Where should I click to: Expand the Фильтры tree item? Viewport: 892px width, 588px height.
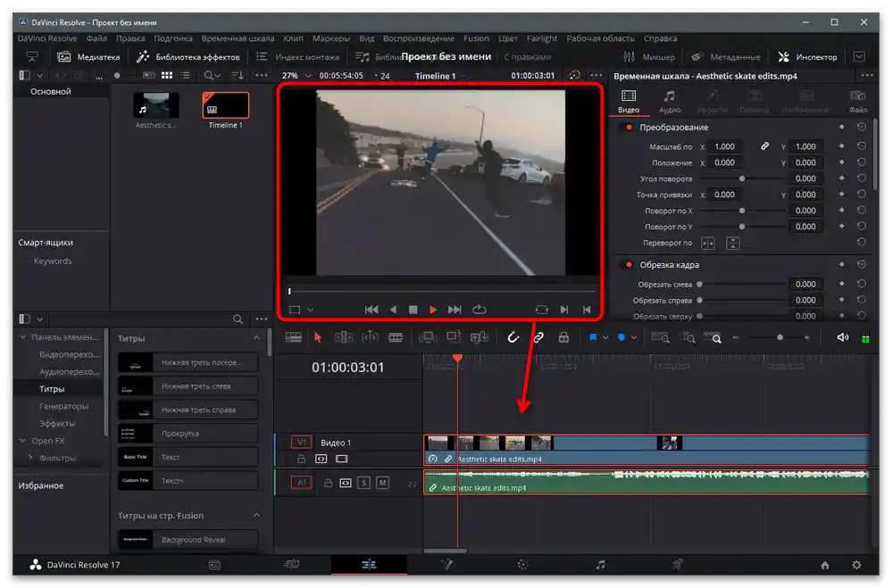click(30, 458)
